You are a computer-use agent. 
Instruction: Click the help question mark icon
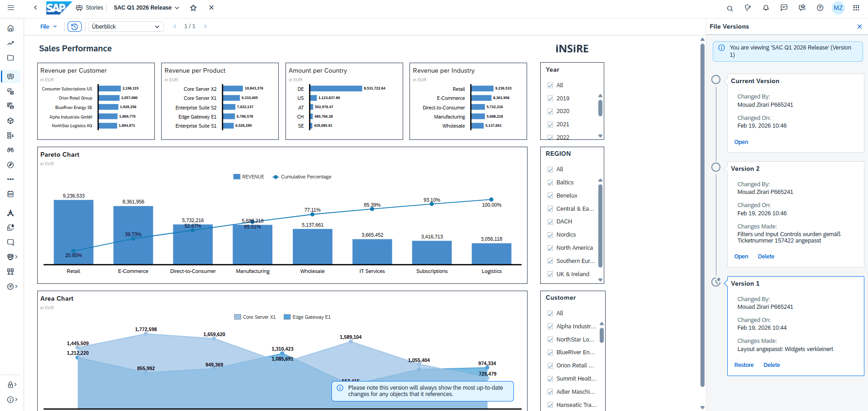[820, 8]
